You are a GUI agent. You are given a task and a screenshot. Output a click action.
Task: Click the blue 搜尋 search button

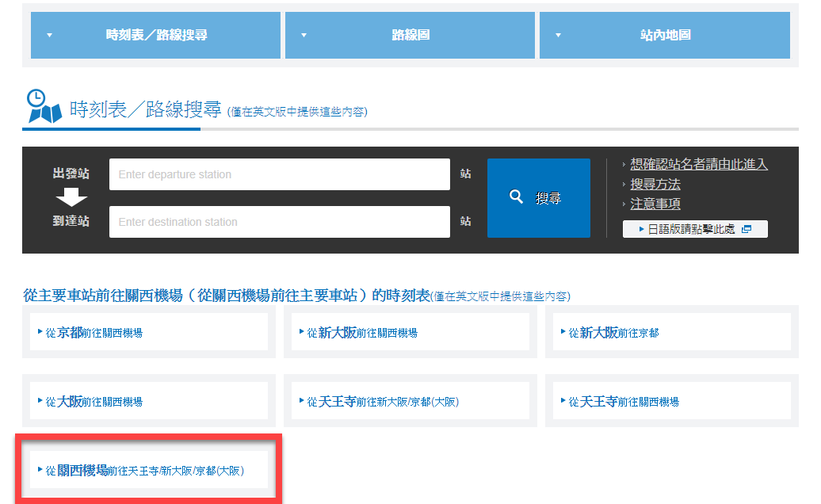539,198
